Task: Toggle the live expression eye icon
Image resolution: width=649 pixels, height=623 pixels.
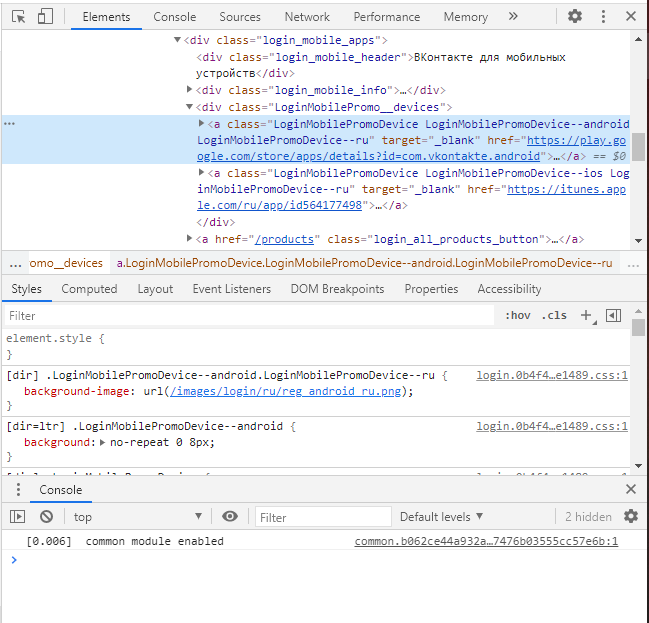Action: 230,517
